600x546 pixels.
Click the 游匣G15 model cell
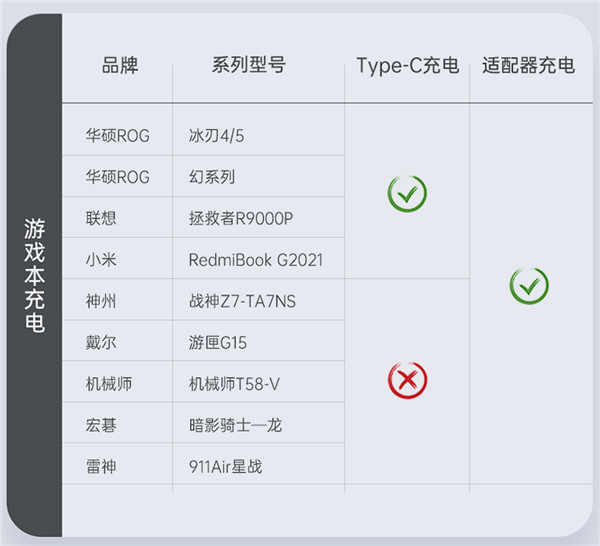coord(218,343)
